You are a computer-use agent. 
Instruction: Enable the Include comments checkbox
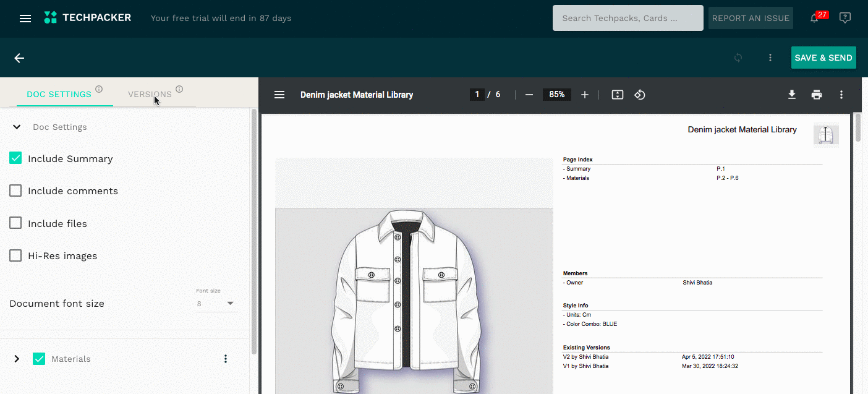[16, 191]
